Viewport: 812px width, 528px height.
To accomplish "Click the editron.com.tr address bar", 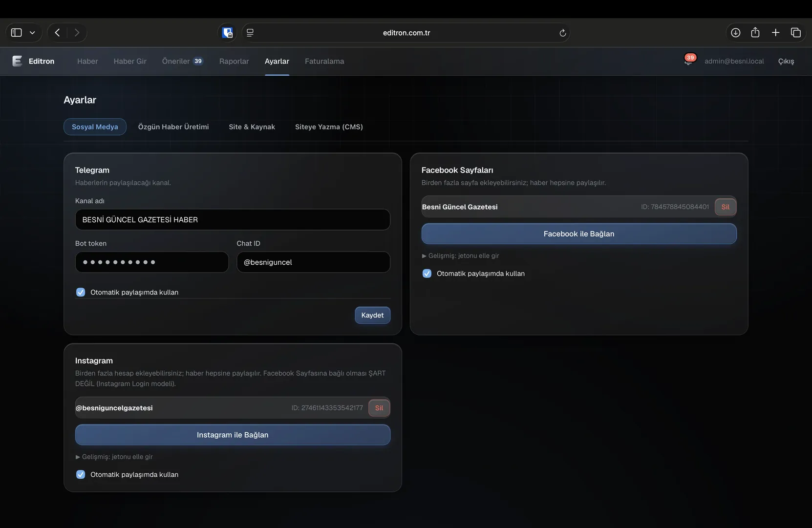I will (x=406, y=33).
